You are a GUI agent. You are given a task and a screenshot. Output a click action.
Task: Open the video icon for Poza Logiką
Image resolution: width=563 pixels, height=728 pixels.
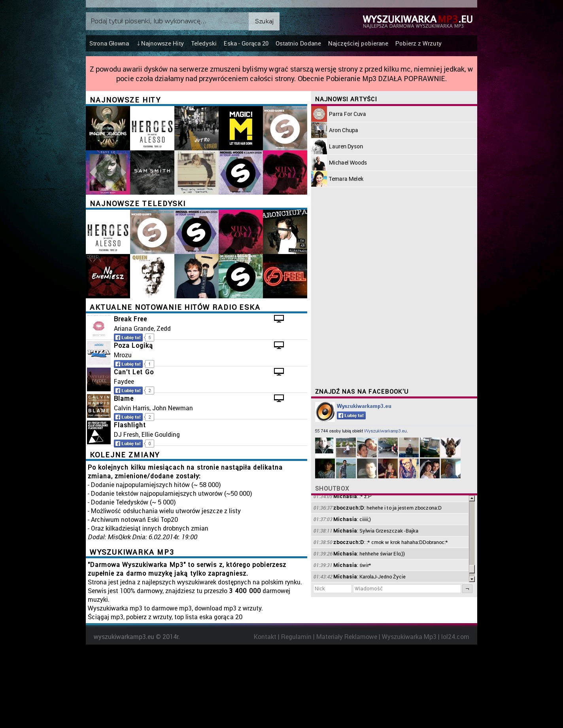[279, 345]
